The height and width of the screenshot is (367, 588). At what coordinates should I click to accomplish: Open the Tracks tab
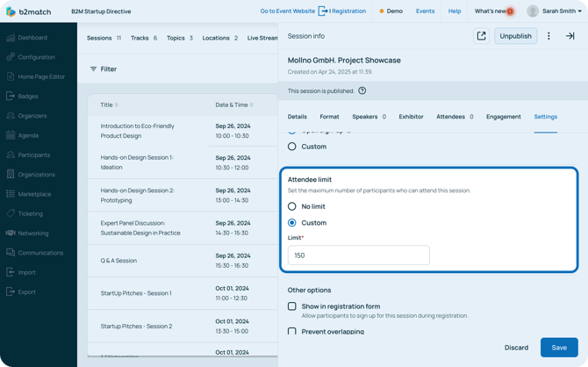pos(144,38)
